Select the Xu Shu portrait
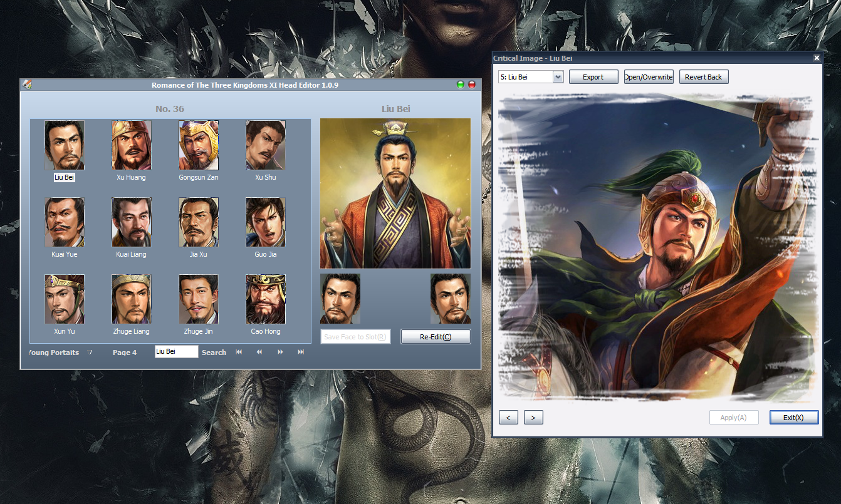The image size is (841, 504). coord(266,145)
